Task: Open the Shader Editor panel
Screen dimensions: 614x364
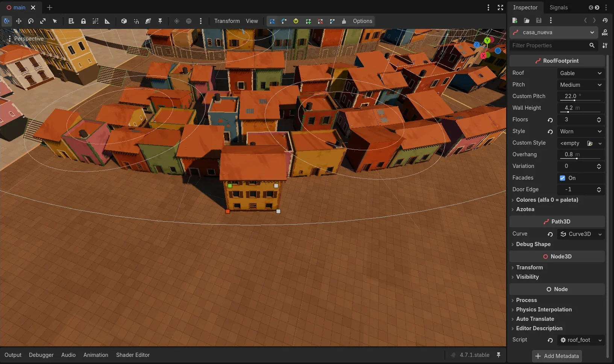Action: (x=133, y=355)
